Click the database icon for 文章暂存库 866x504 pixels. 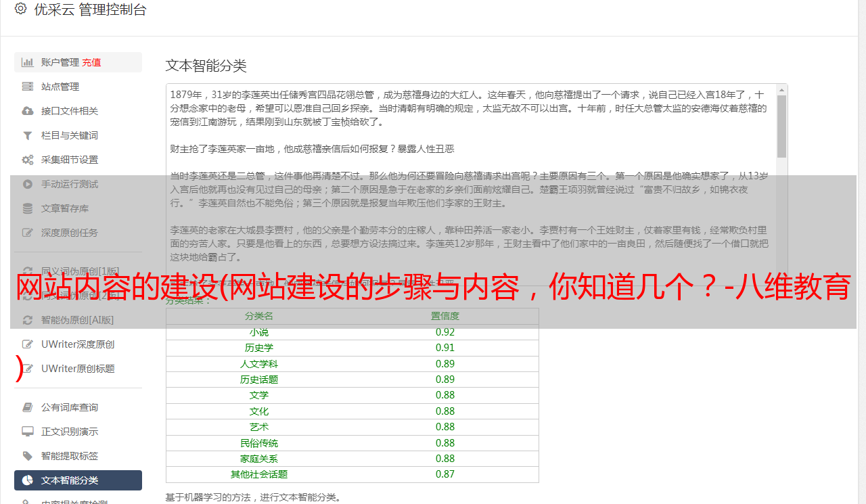click(28, 208)
